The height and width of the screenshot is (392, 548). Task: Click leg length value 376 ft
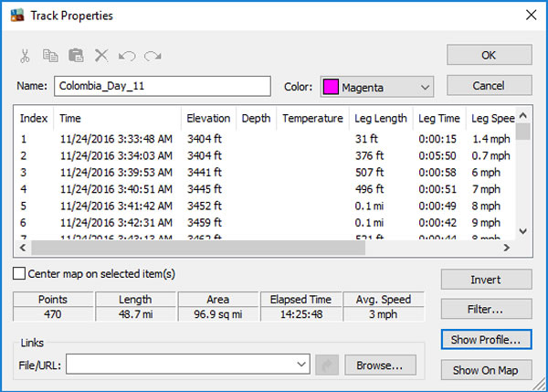(x=369, y=155)
